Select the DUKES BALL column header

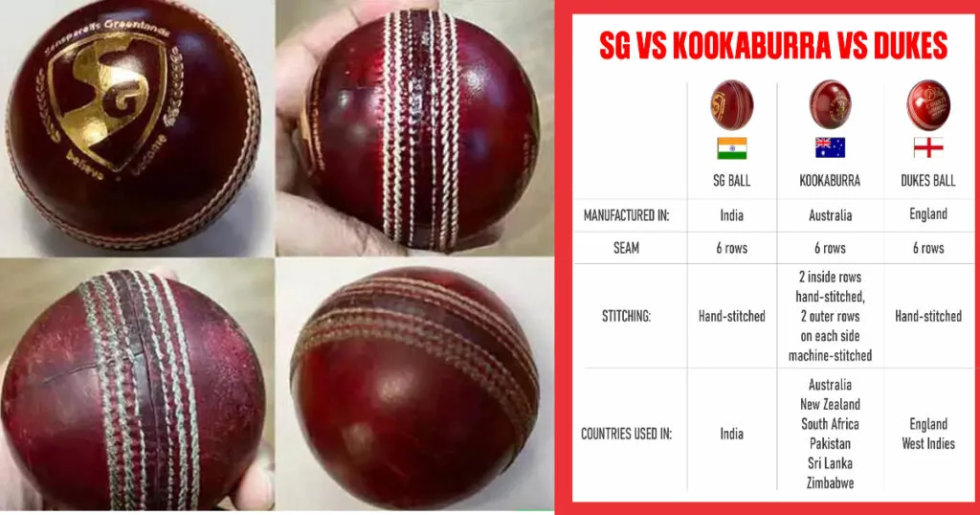coord(928,181)
